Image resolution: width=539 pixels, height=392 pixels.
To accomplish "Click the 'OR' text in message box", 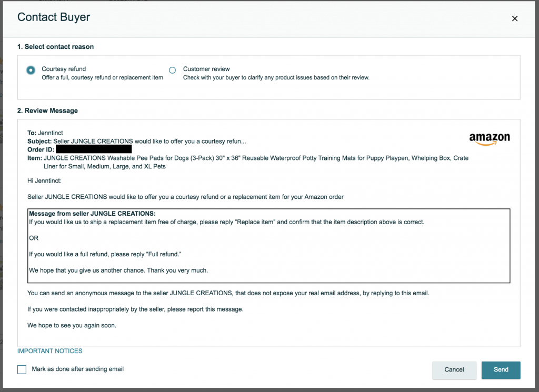I will [x=34, y=238].
